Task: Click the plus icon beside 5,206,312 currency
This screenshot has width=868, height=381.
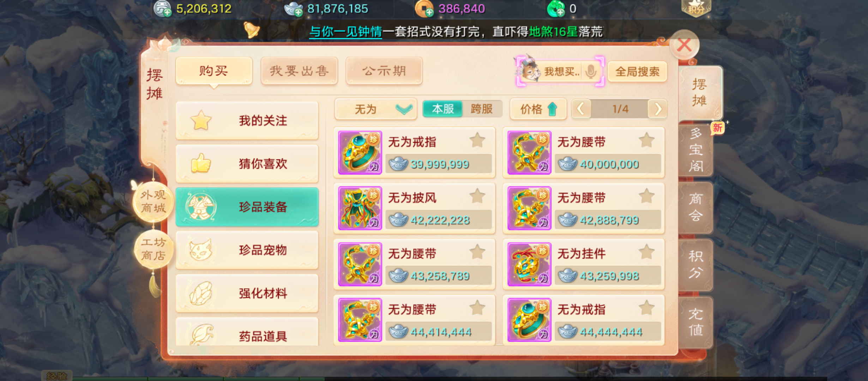Action: coord(168,13)
